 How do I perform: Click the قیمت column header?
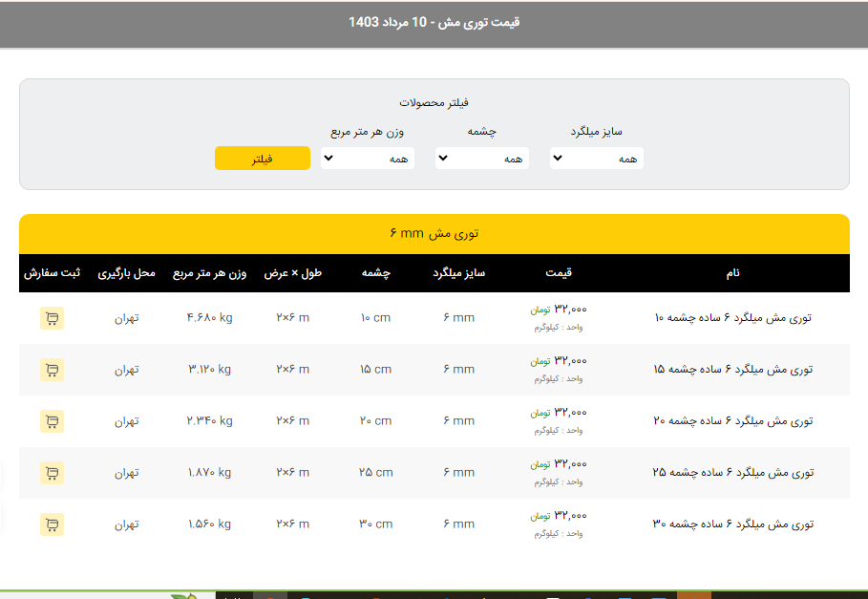tap(559, 273)
